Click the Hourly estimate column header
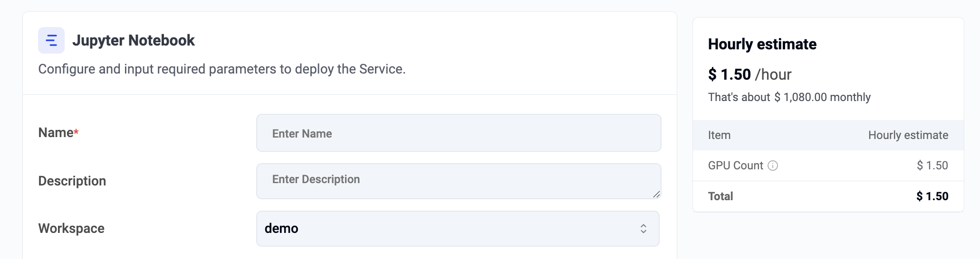 (908, 135)
